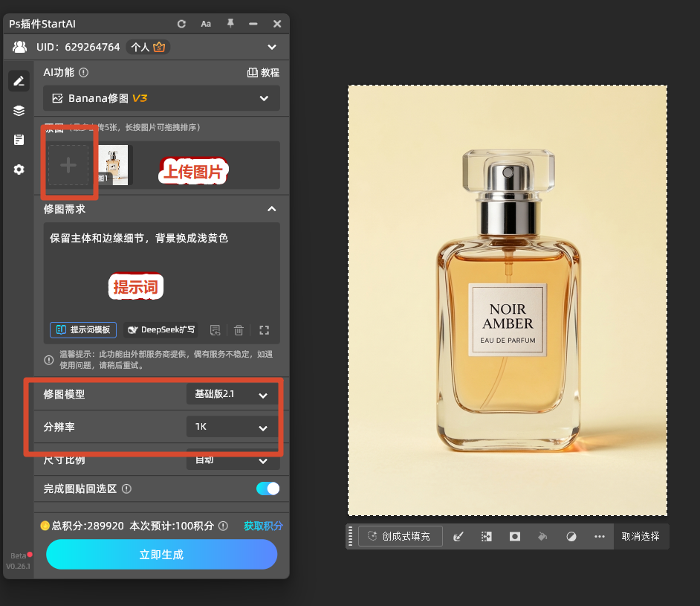Open the three-dots more options menu
The width and height of the screenshot is (700, 606).
[600, 536]
